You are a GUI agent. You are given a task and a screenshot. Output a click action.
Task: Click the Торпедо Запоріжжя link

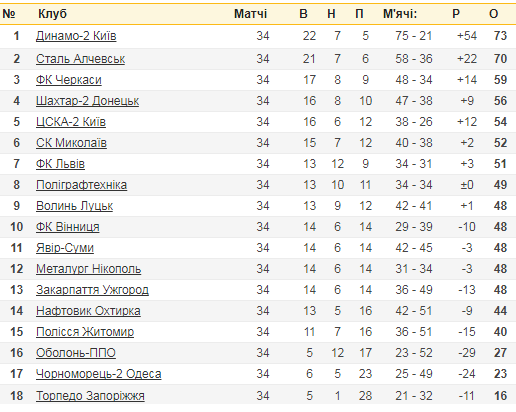point(90,396)
